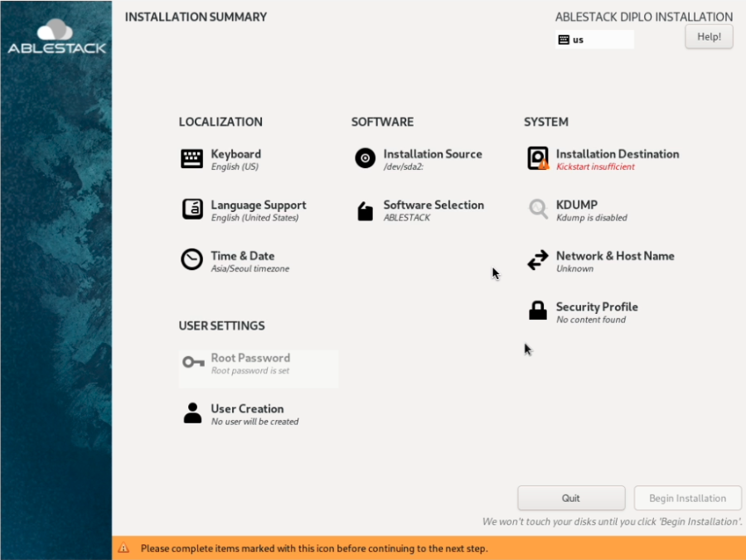Open Installation Source label
This screenshot has height=560, width=746.
[x=433, y=154]
